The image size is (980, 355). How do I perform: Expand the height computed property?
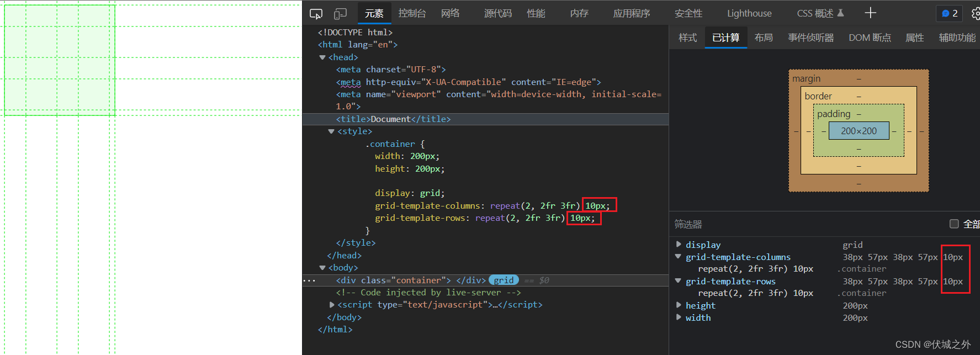(679, 305)
